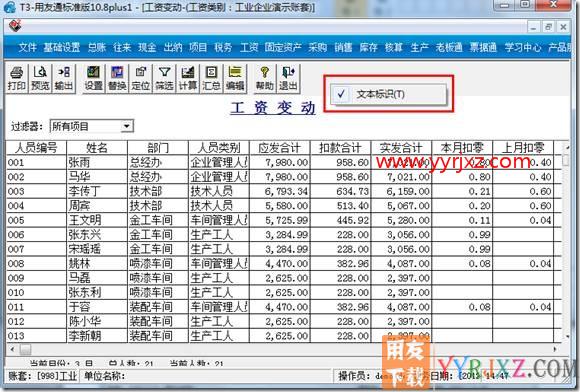
Task: Open the 项目 menu
Action: click(x=198, y=47)
